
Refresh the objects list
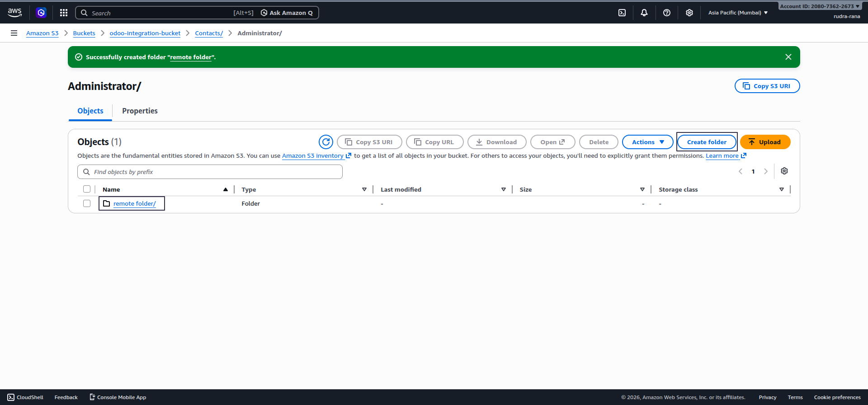pos(326,142)
